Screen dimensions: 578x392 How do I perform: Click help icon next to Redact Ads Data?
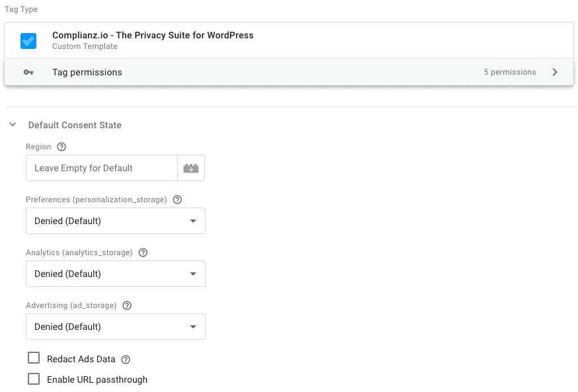pyautogui.click(x=126, y=360)
